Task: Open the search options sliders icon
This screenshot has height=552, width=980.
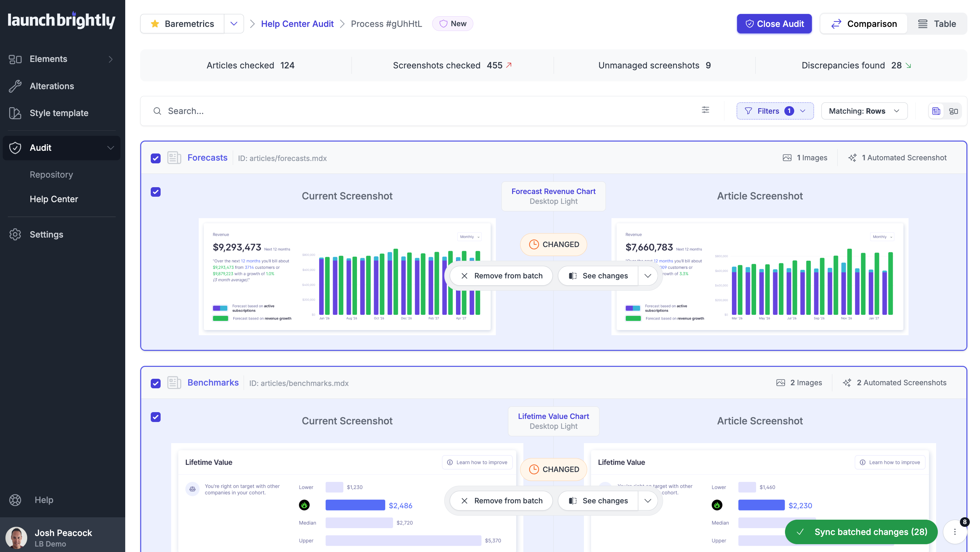Action: tap(705, 110)
